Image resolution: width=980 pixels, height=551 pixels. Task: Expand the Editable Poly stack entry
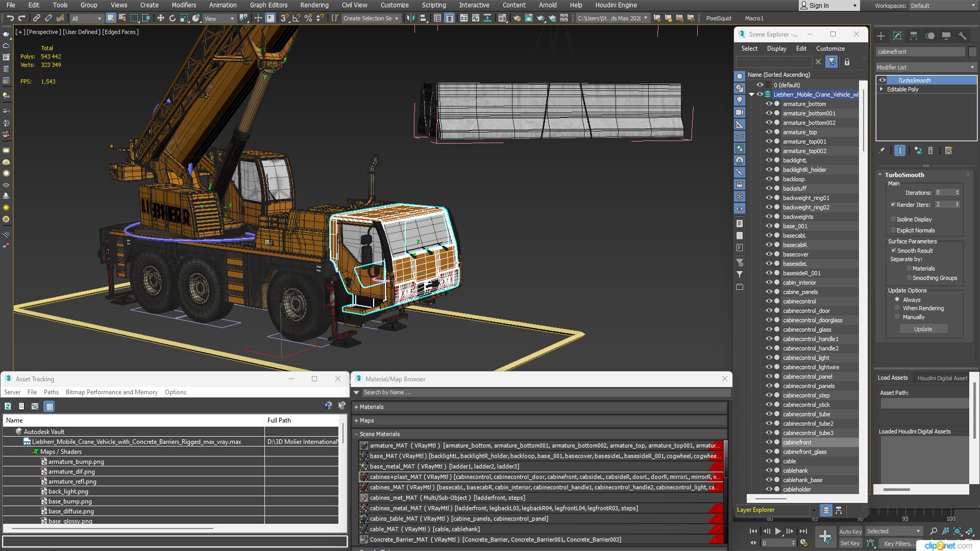881,89
